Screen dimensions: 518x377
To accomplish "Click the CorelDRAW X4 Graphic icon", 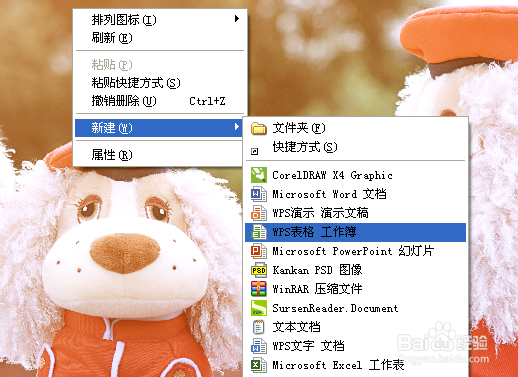I will [x=259, y=175].
